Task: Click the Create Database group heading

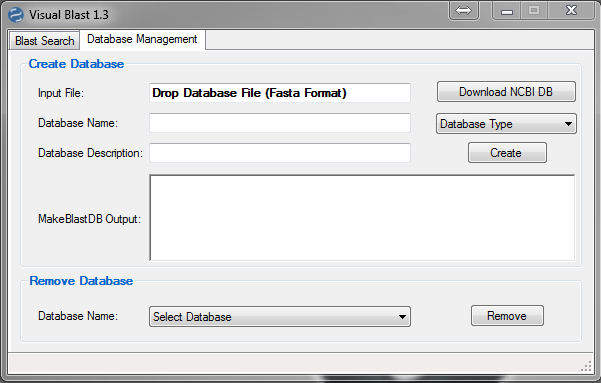Action: pos(76,64)
